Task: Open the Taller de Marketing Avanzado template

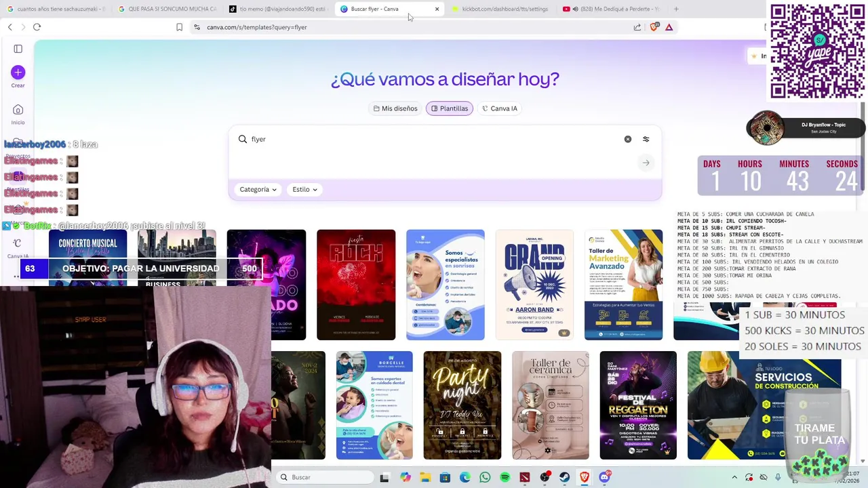Action: click(x=624, y=285)
